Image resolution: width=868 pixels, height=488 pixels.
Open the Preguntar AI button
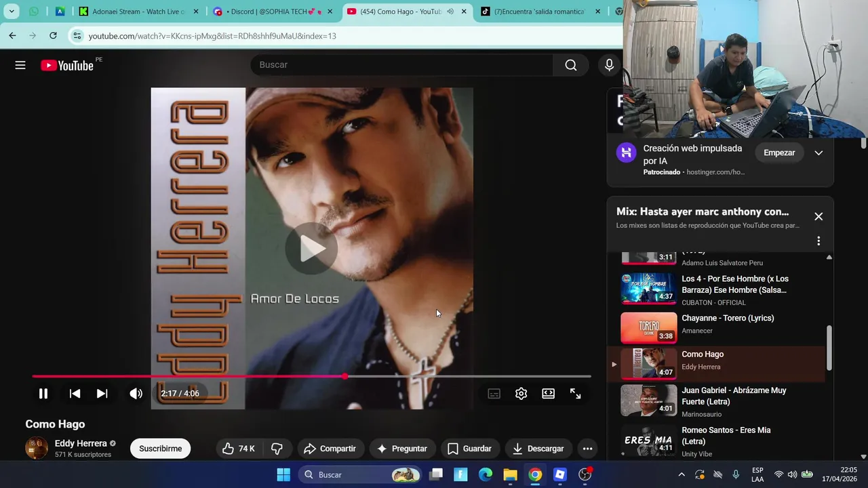pos(402,449)
